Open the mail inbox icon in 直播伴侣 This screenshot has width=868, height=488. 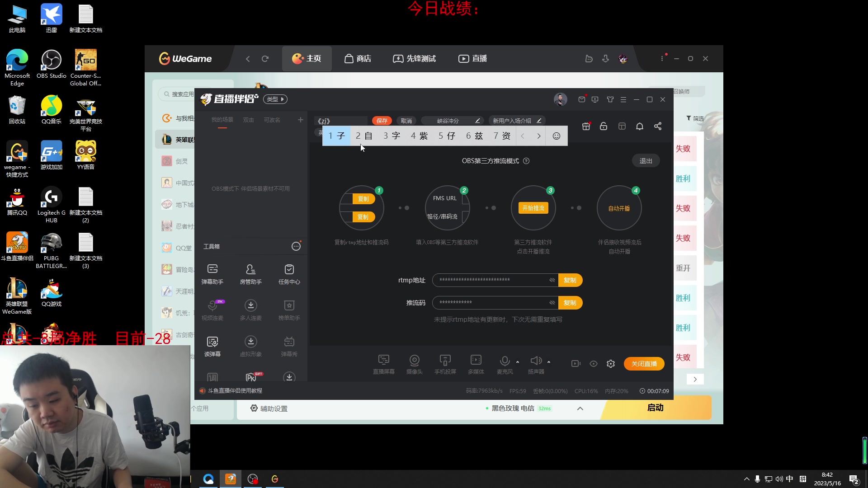[x=582, y=99]
